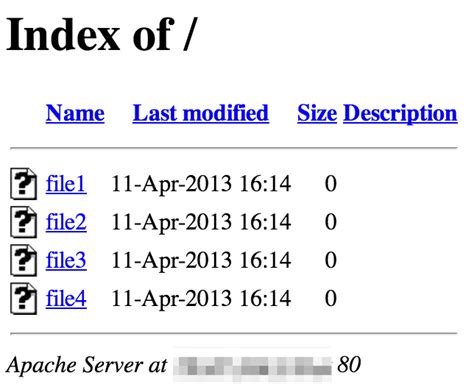This screenshot has height=384, width=474.
Task: Click the date 11-Apr-2013 16:14 in file4 row
Action: click(x=201, y=299)
